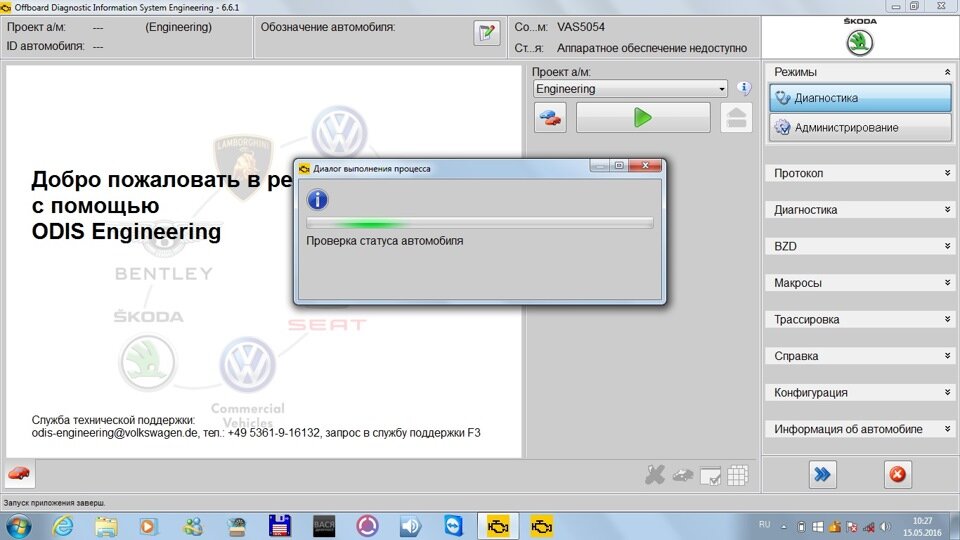Screen dimensions: 960x540
Task: Click the blue info icon beside project dropdown
Action: tap(744, 88)
